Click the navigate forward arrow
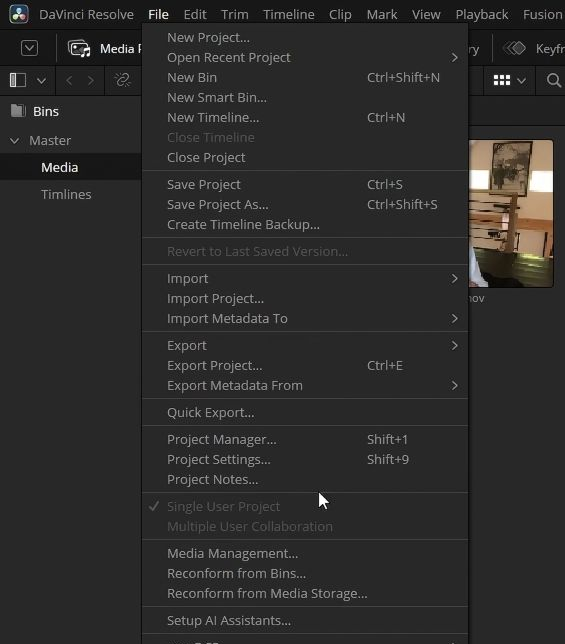 (x=91, y=80)
